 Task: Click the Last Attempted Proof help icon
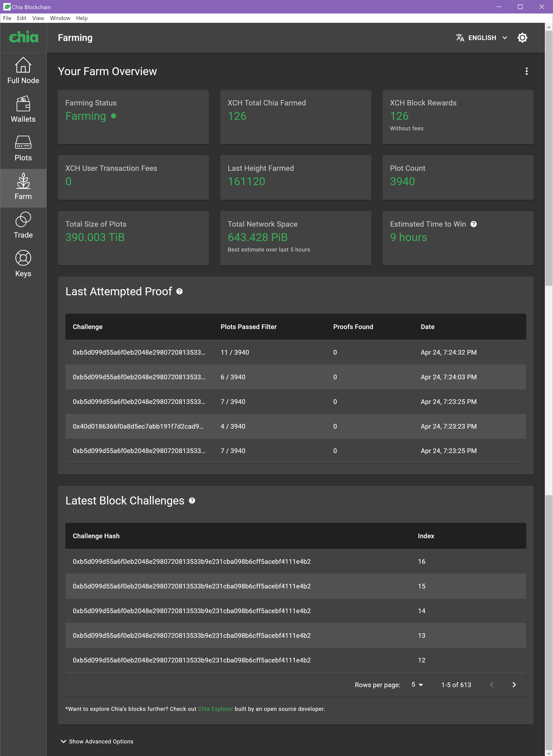179,292
